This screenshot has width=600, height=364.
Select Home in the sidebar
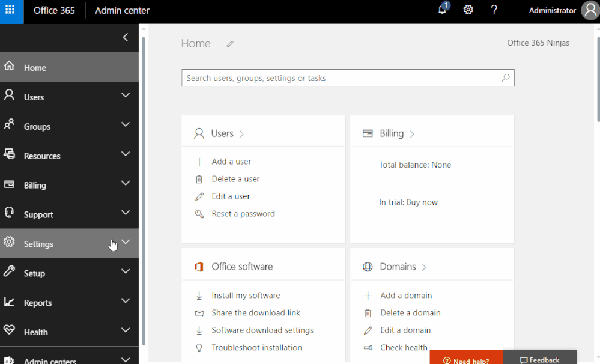[x=35, y=68]
